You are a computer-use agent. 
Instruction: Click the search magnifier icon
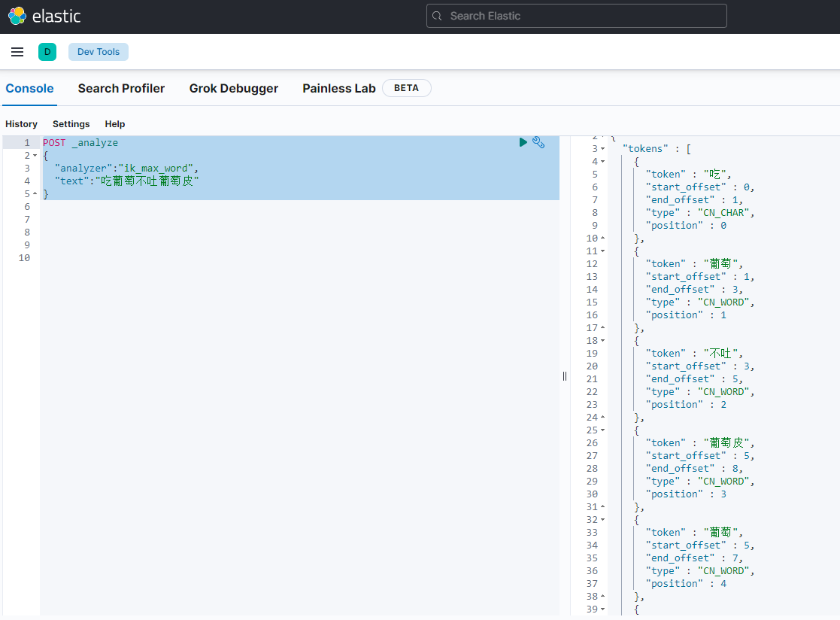pyautogui.click(x=437, y=16)
